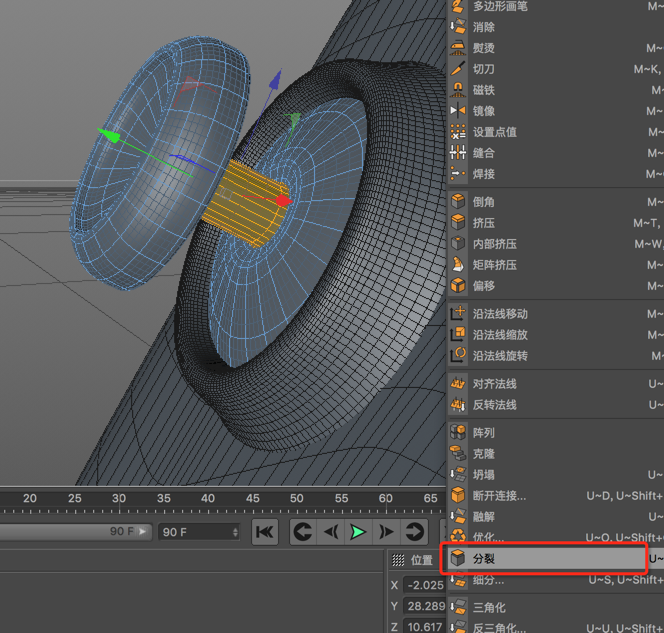This screenshot has width=664, height=633.
Task: Choose the 消除 dissolve command
Action: 556,27
